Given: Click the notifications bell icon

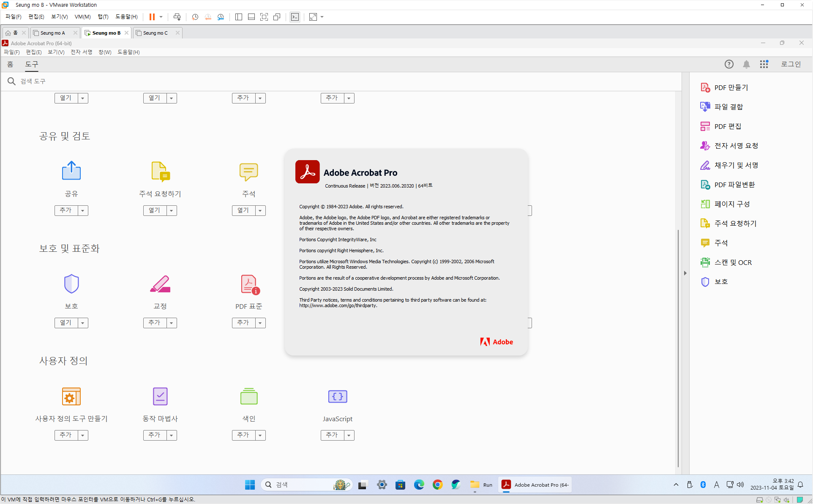Looking at the screenshot, I should coord(746,64).
